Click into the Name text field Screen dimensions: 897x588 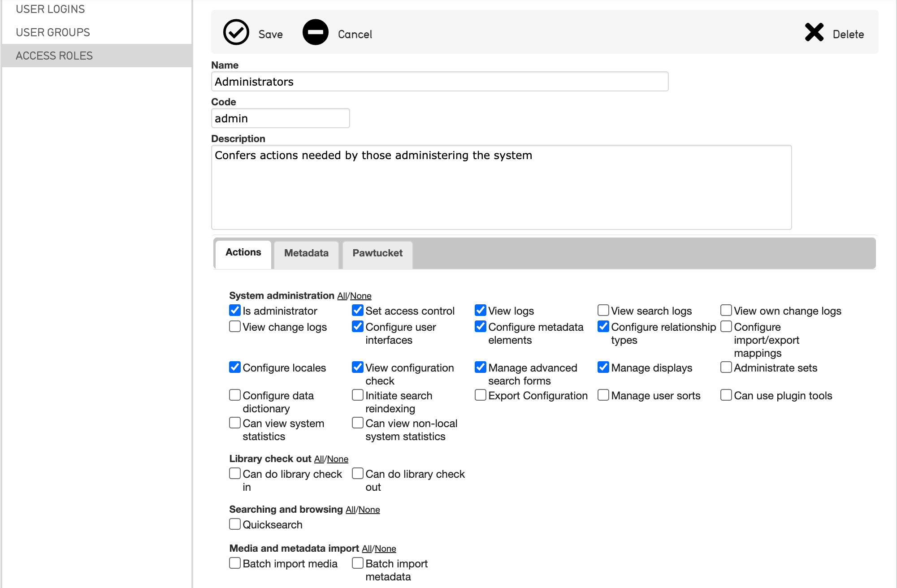point(439,82)
